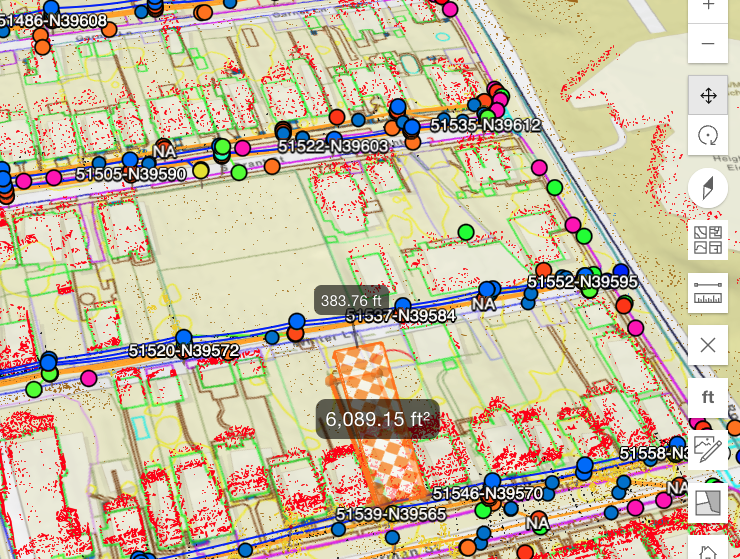Change measurement units via ft button
The height and width of the screenshot is (559, 740).
tap(707, 398)
